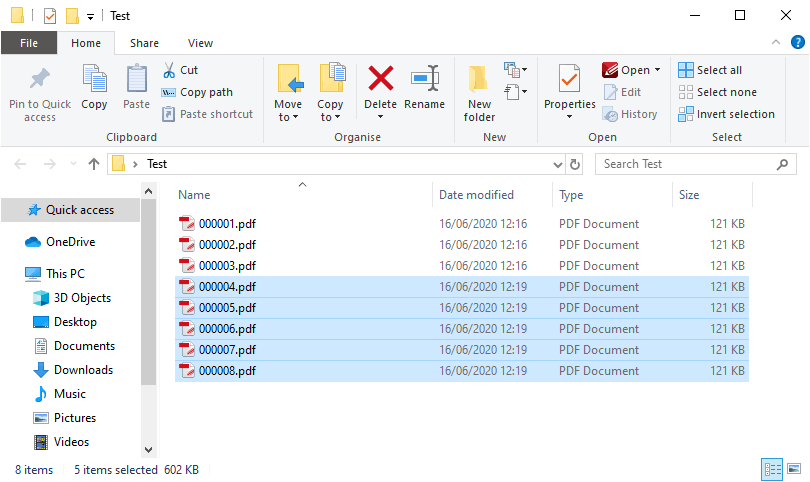Image resolution: width=810 pixels, height=482 pixels.
Task: Click Select all in the ribbon
Action: (x=710, y=70)
